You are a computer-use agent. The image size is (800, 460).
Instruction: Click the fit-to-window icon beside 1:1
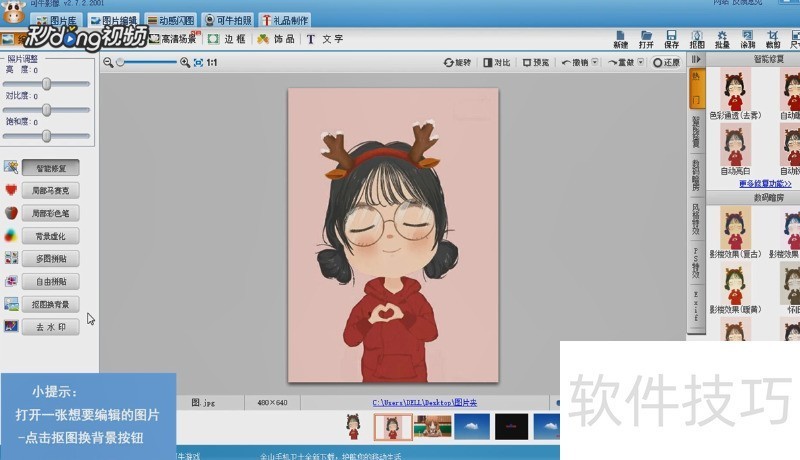(198, 62)
